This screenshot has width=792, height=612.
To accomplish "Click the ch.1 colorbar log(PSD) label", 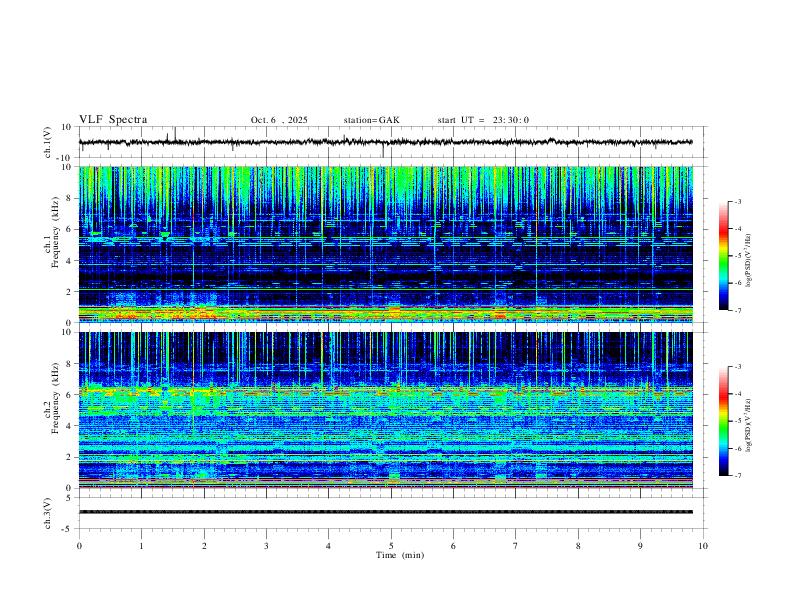I will (x=749, y=260).
